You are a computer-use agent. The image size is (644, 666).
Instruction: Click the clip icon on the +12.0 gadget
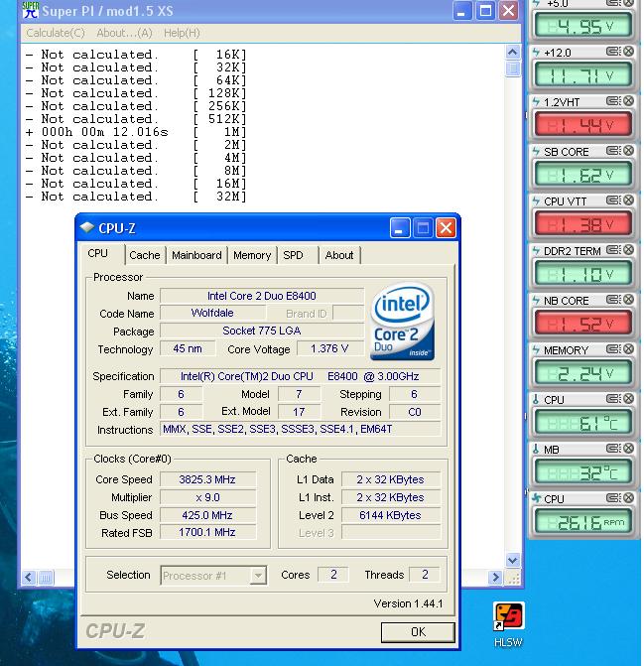point(613,52)
